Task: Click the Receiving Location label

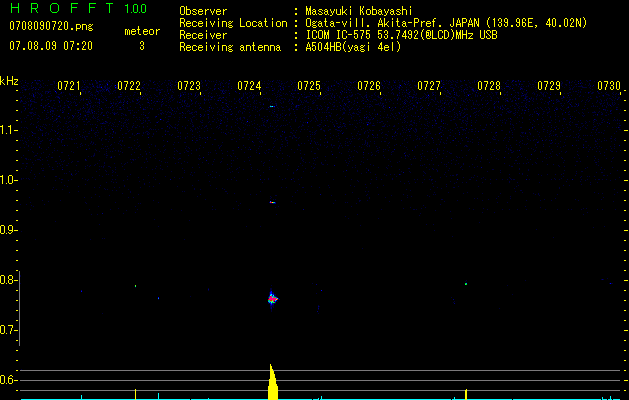Action: pos(233,23)
